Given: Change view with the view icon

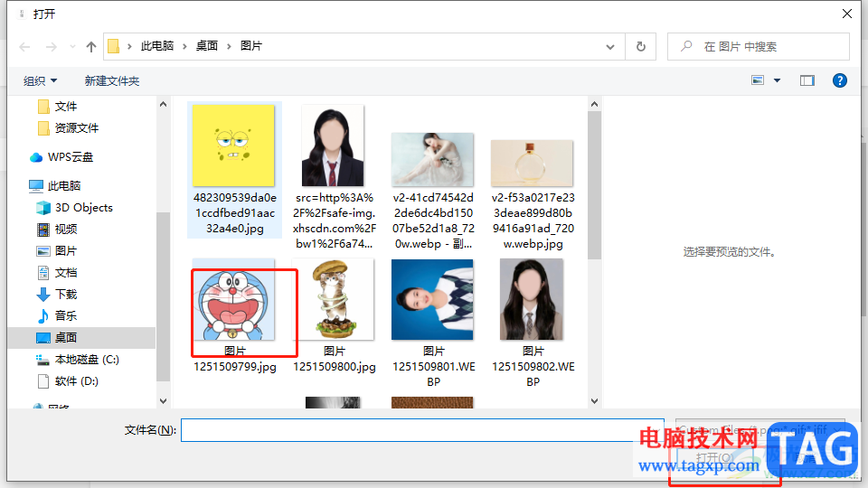Looking at the screenshot, I should pyautogui.click(x=758, y=80).
